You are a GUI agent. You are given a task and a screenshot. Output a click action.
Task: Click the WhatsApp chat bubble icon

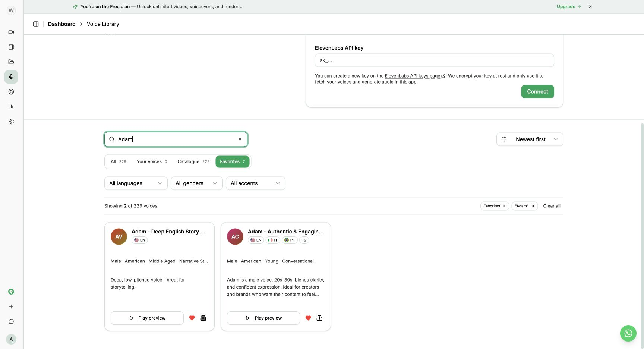(x=628, y=333)
